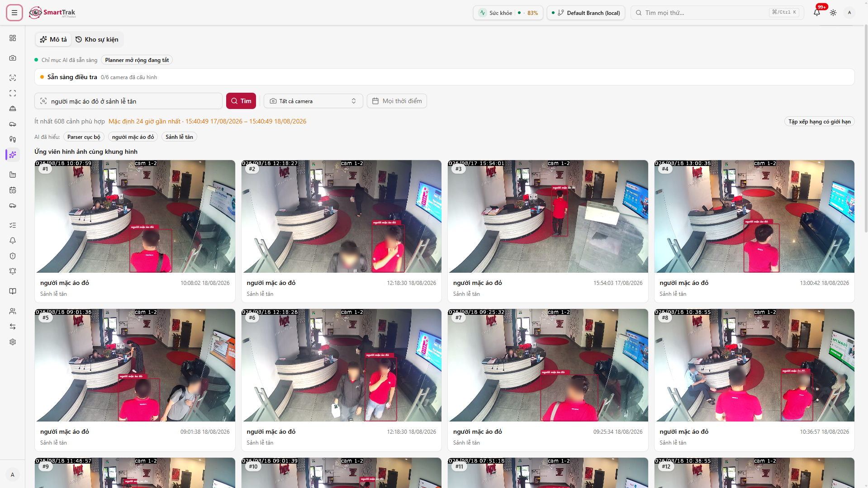Image resolution: width=868 pixels, height=488 pixels.
Task: Toggle the hamburger sidebar menu
Action: (x=14, y=13)
